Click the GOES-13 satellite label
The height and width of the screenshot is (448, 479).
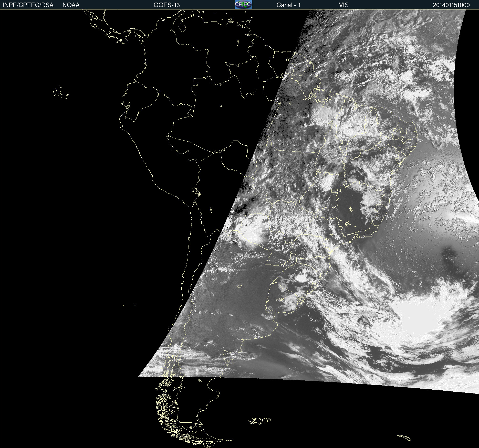[x=167, y=5]
